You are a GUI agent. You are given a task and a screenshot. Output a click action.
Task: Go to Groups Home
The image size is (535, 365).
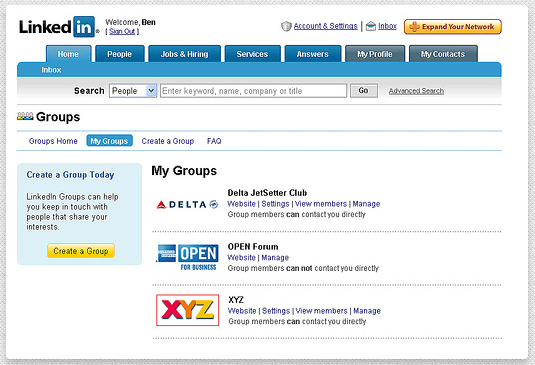coord(53,141)
